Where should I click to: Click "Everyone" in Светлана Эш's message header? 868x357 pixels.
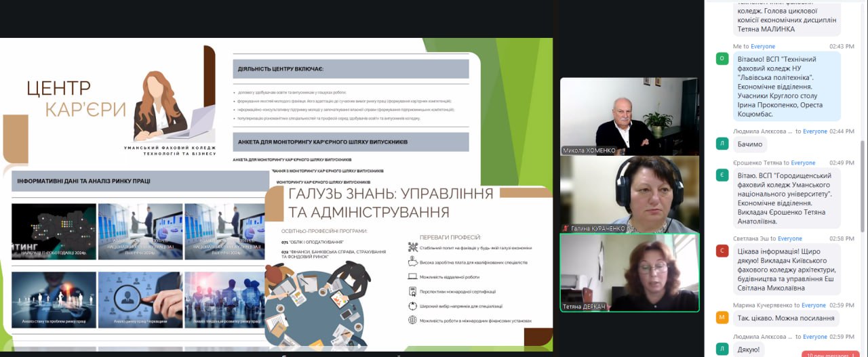[790, 238]
